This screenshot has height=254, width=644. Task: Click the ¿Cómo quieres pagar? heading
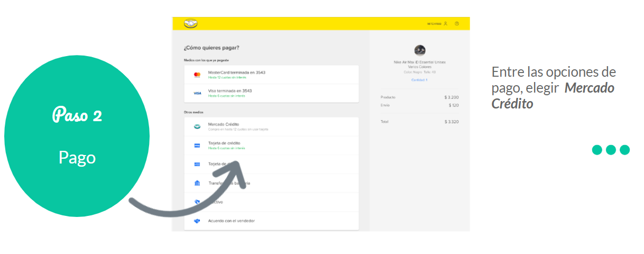coord(211,48)
